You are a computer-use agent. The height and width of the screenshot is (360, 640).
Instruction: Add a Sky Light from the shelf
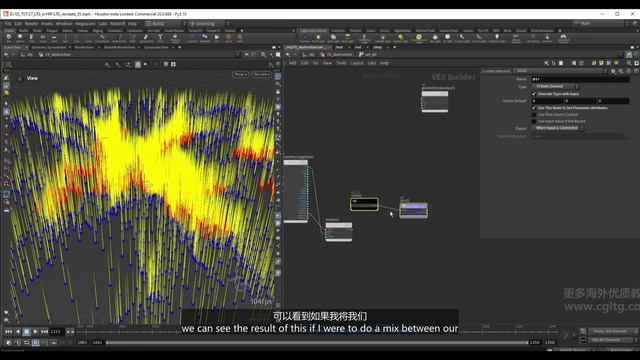click(x=435, y=38)
